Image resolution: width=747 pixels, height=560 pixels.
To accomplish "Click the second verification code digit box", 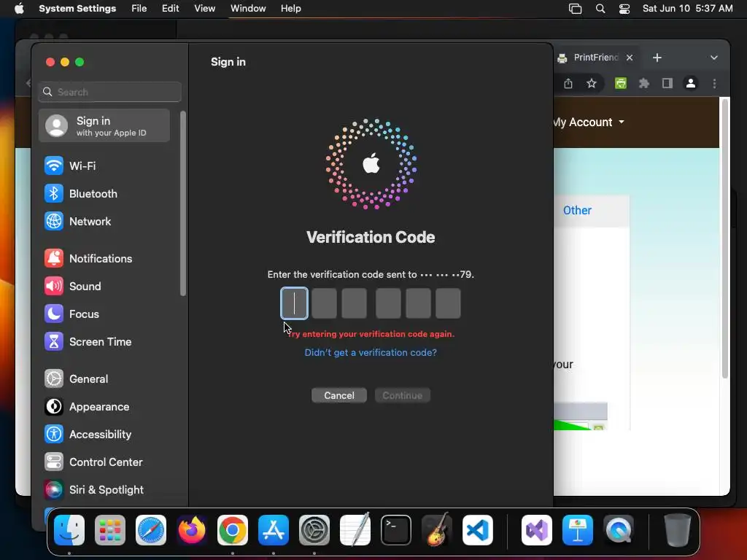I will [325, 303].
